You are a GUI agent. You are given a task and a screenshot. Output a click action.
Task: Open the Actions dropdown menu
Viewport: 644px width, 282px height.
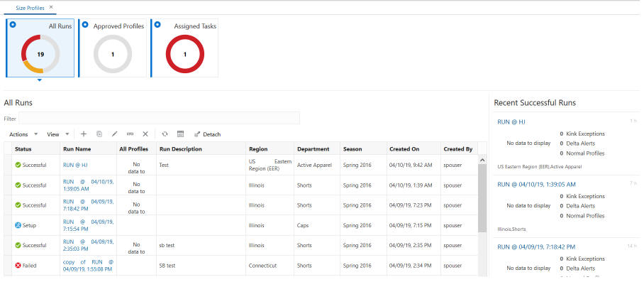[23, 134]
